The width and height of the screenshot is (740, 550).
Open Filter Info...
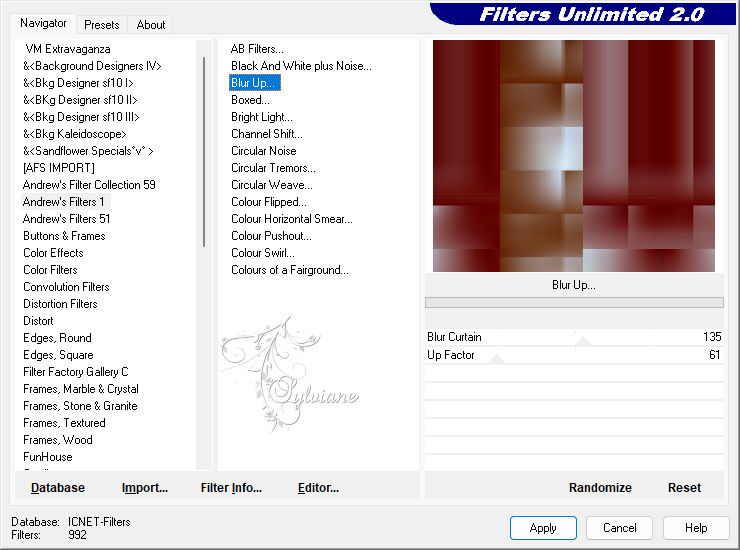231,488
